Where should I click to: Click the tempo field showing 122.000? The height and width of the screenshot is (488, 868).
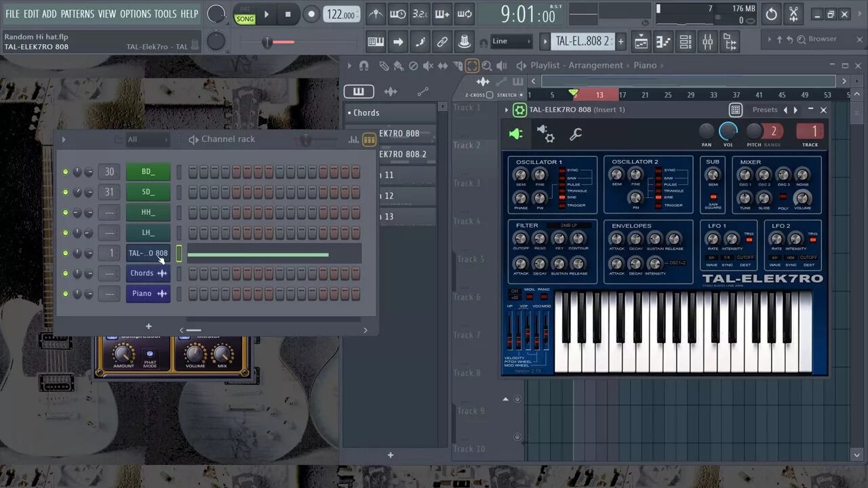[342, 14]
